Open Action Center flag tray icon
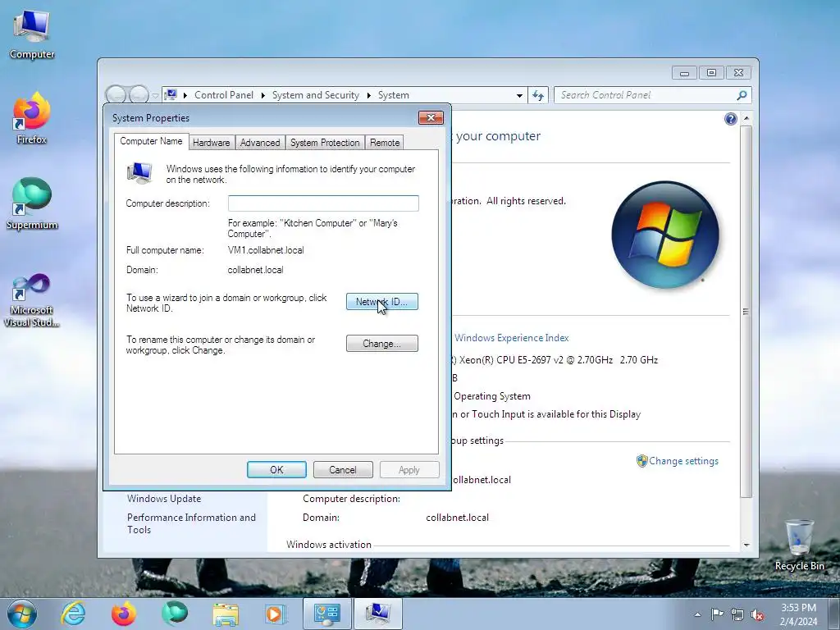Screen dimensions: 840x630 click(717, 614)
